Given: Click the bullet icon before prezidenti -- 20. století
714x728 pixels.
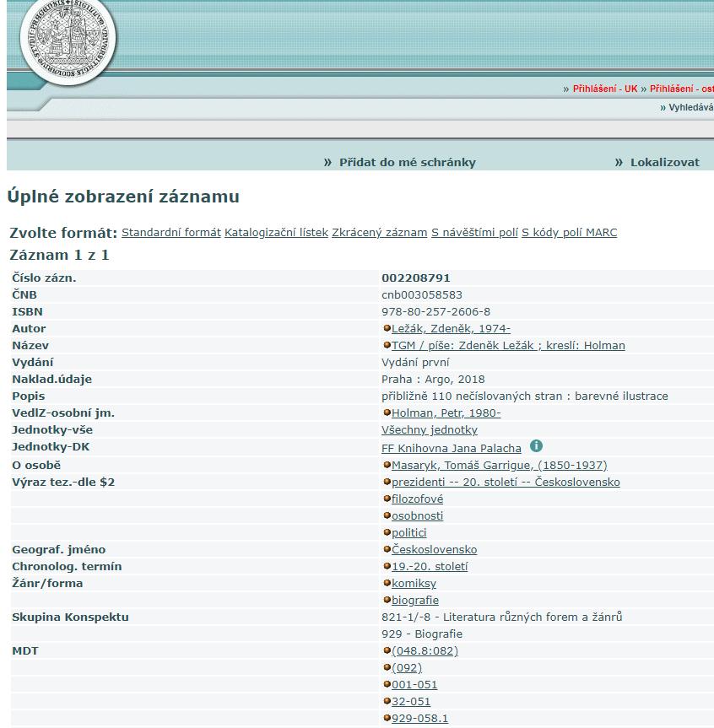Looking at the screenshot, I should click(387, 482).
